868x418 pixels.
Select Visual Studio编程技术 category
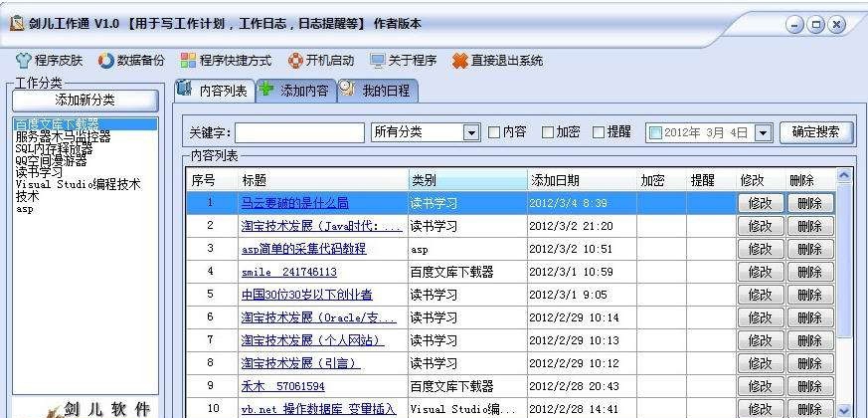79,184
